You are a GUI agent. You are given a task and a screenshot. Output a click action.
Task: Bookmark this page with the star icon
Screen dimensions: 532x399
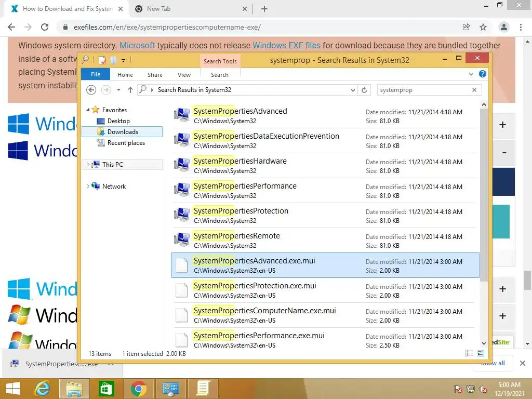click(483, 27)
